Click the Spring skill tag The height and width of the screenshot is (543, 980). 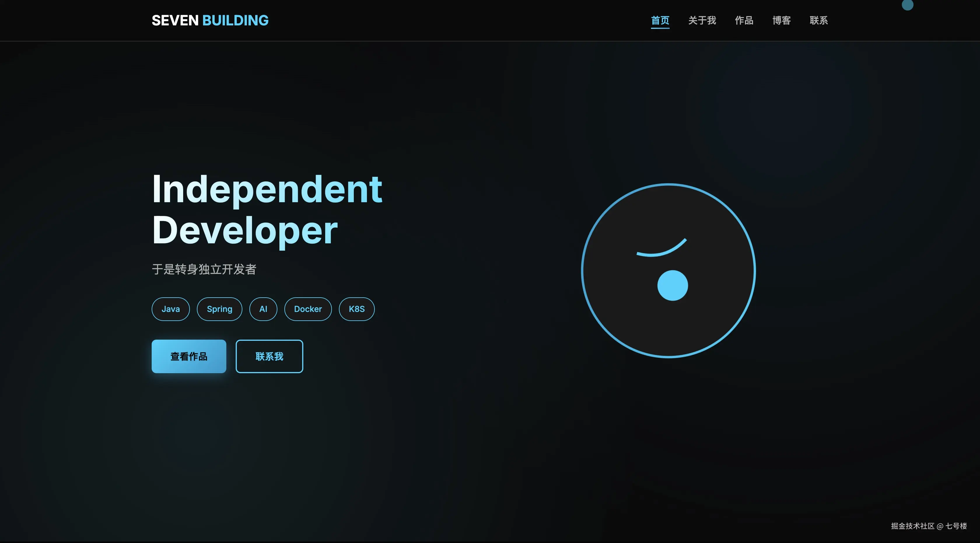point(220,309)
